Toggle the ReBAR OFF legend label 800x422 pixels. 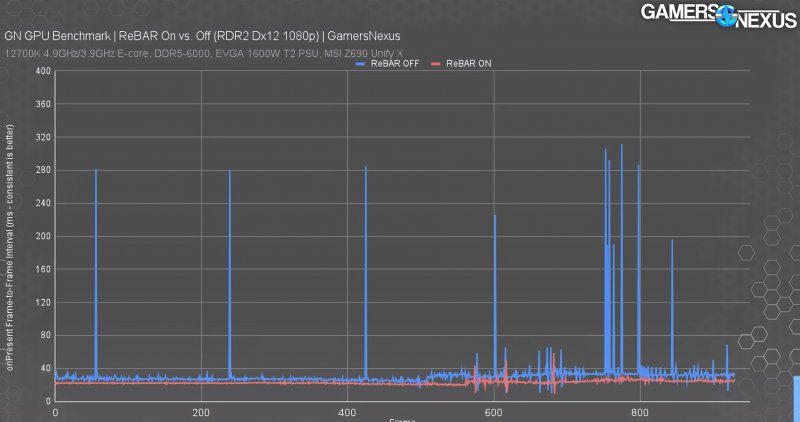389,63
